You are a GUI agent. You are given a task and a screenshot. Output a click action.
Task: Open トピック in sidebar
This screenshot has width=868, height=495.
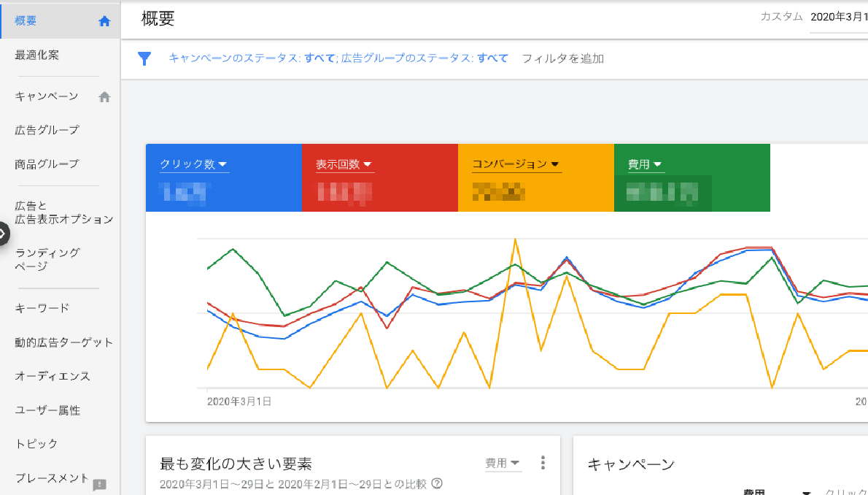pyautogui.click(x=36, y=443)
